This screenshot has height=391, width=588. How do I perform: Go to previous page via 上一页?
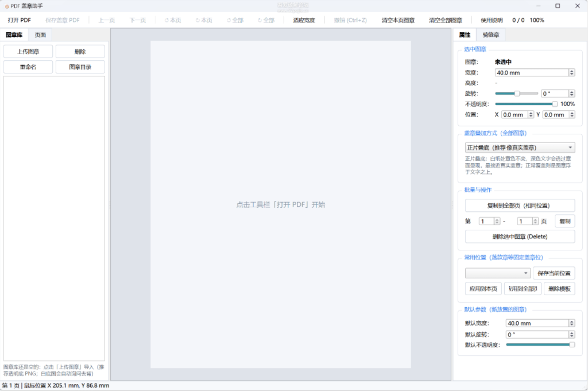coord(106,20)
